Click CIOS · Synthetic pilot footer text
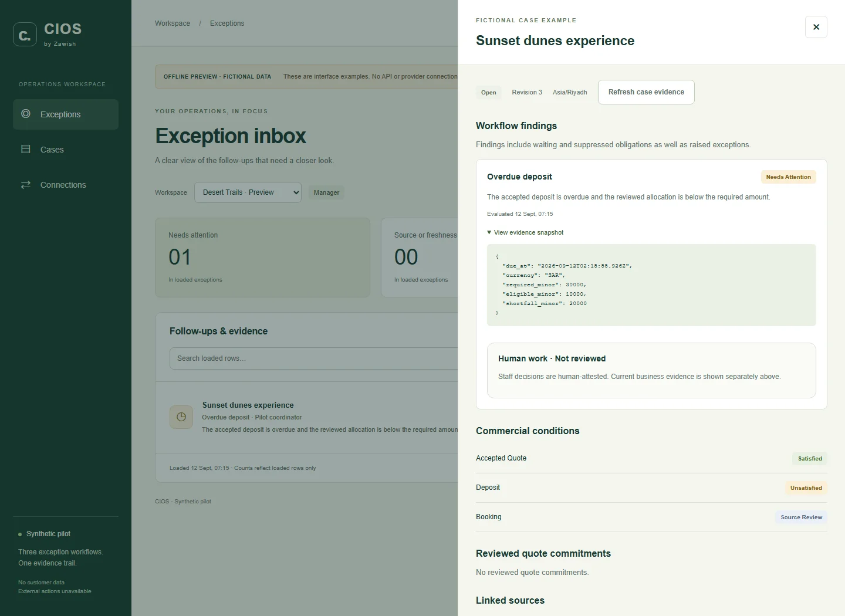 click(183, 502)
